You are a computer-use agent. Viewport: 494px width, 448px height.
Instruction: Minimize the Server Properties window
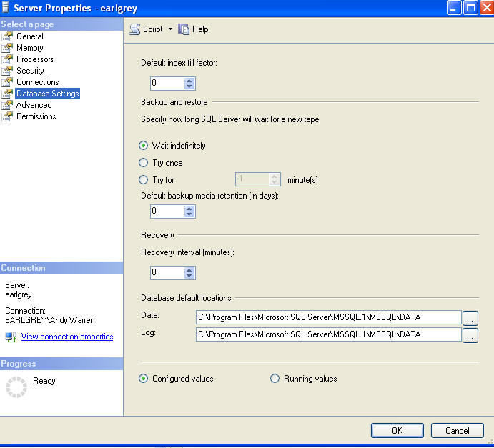[x=454, y=8]
